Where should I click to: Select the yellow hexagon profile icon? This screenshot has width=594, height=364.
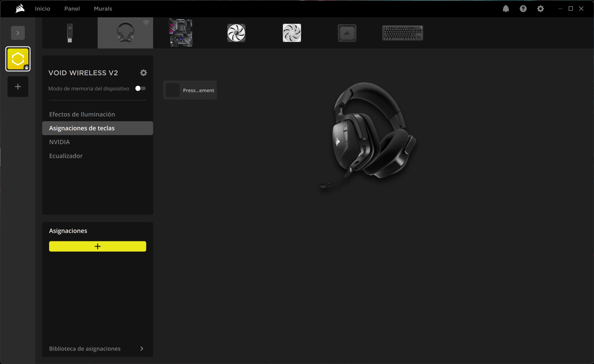[x=18, y=59]
